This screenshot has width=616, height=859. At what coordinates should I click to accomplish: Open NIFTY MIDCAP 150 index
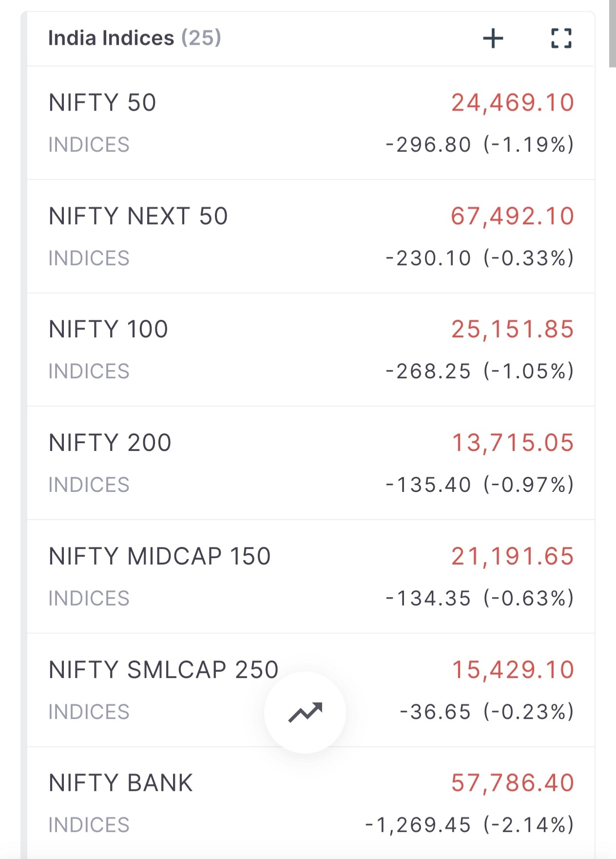tap(160, 556)
